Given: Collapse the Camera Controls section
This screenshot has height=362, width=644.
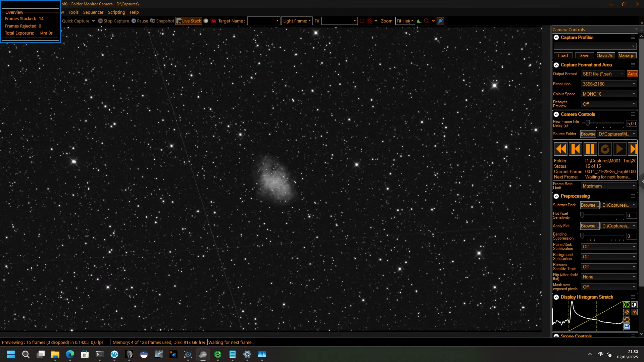Looking at the screenshot, I should (x=556, y=114).
